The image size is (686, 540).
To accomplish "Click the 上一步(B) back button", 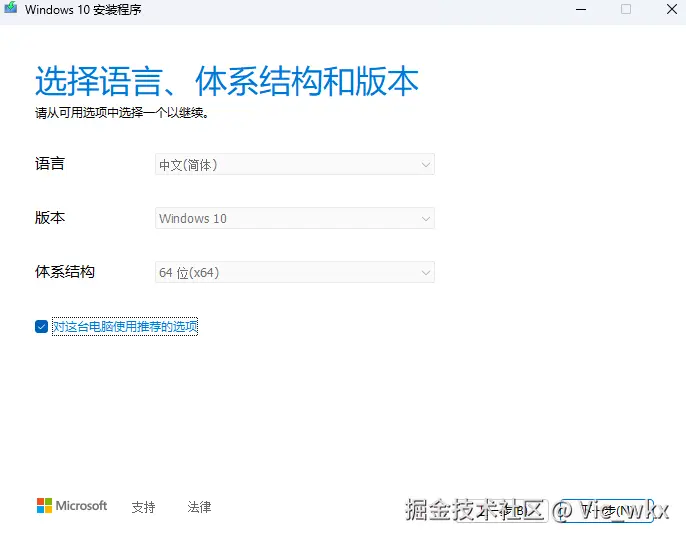I will [x=502, y=510].
